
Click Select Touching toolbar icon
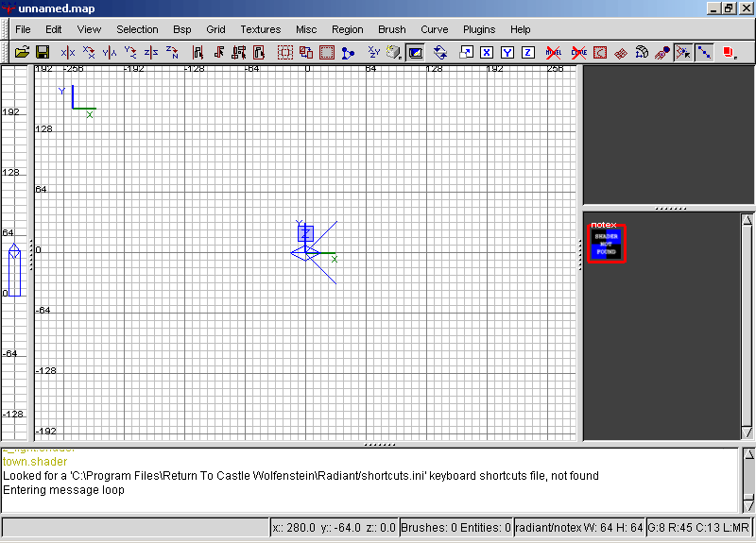(x=219, y=52)
